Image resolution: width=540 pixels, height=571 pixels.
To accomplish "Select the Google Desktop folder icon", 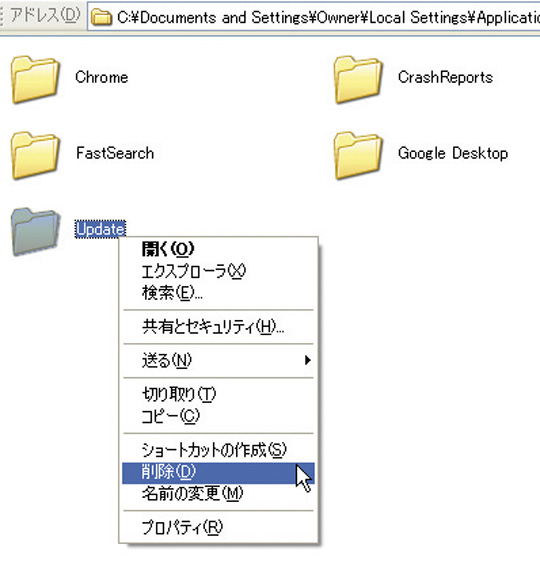I will [358, 155].
